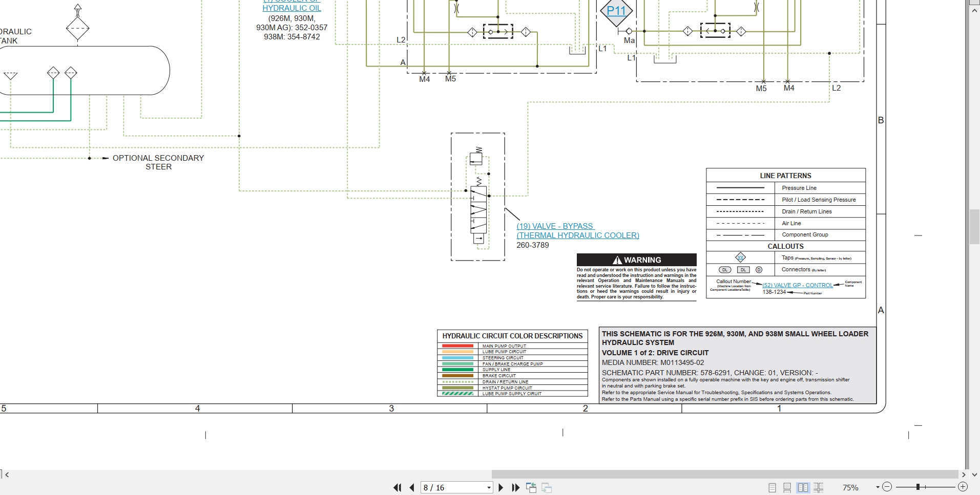Viewport: 980px width, 495px height.
Task: Open the (52) VALVE GP - CONTROL link
Action: point(798,285)
